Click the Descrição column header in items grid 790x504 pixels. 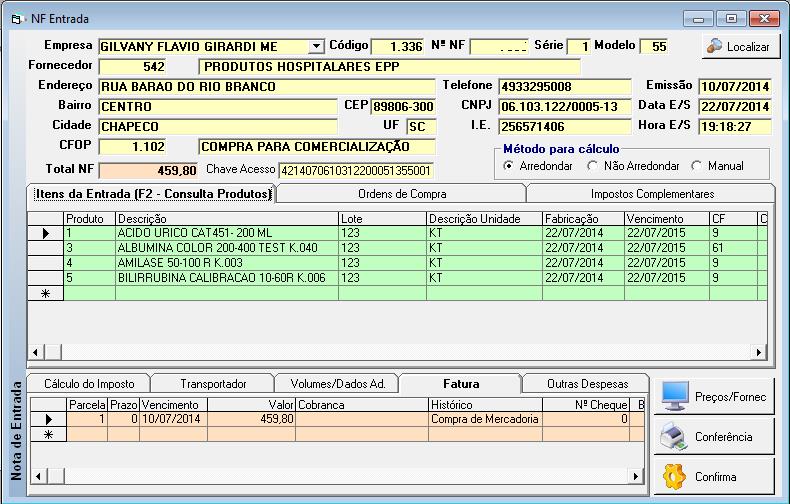(x=227, y=219)
